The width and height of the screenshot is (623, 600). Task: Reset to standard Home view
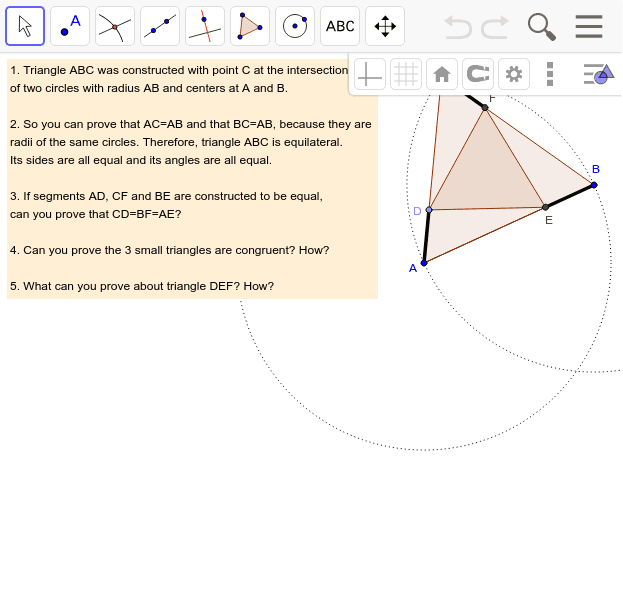(442, 74)
